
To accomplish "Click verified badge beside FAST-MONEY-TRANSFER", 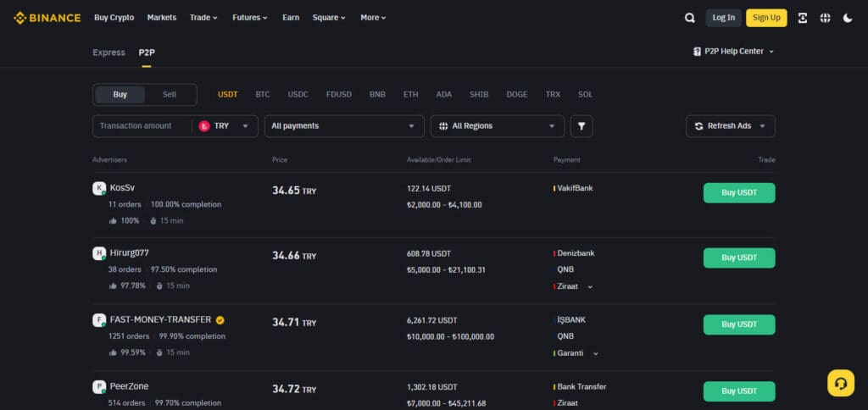I will [x=220, y=320].
